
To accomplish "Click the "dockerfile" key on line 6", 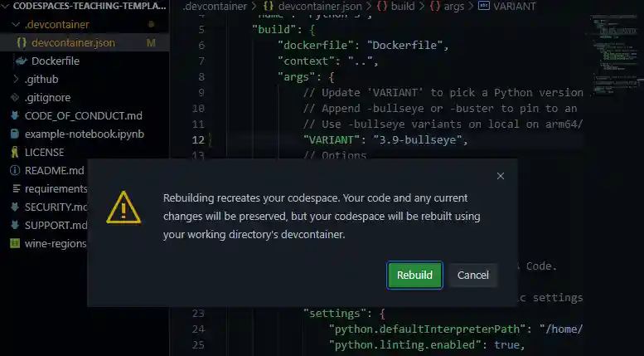I will [x=316, y=45].
